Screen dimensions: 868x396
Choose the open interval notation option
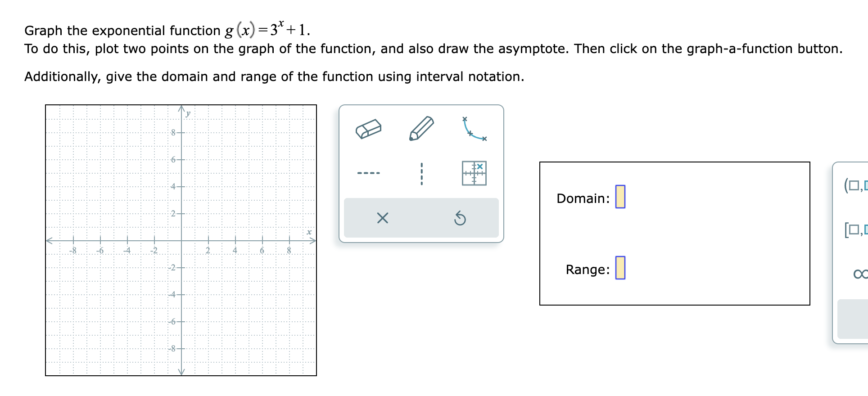[855, 184]
